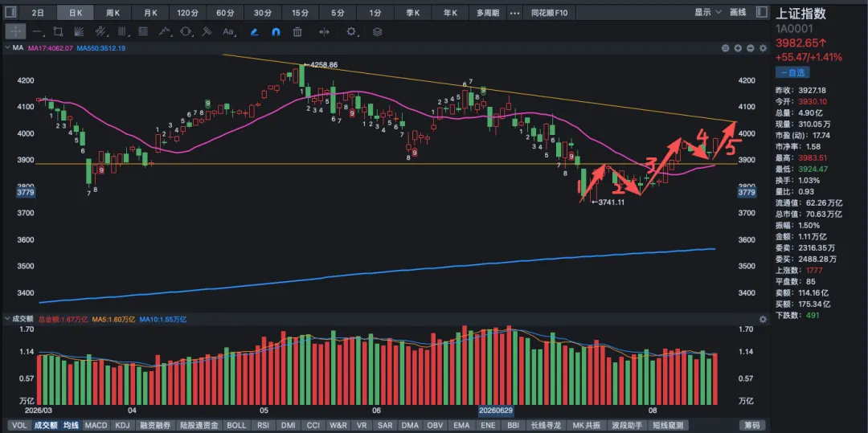
Task: Collapse the MA indicator panel chevron
Action: [6, 48]
